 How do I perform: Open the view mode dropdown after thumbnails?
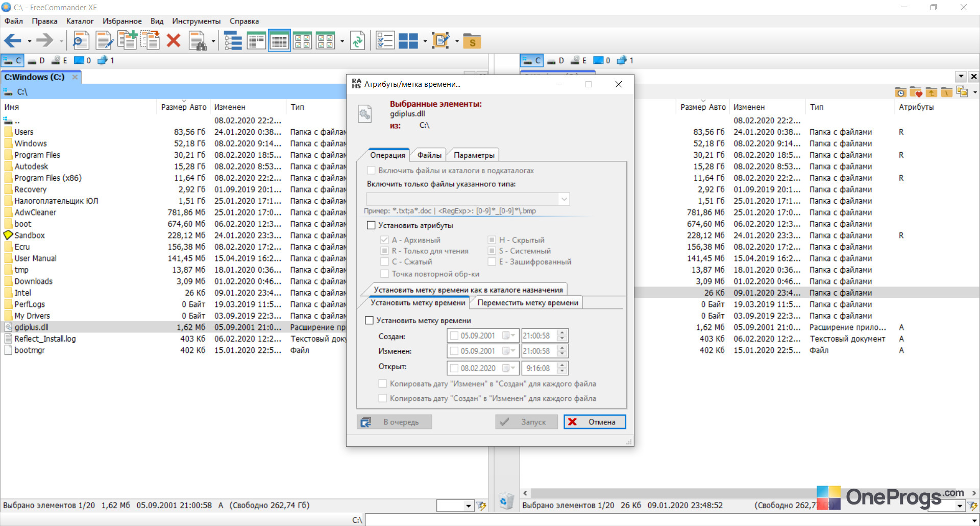tap(342, 41)
